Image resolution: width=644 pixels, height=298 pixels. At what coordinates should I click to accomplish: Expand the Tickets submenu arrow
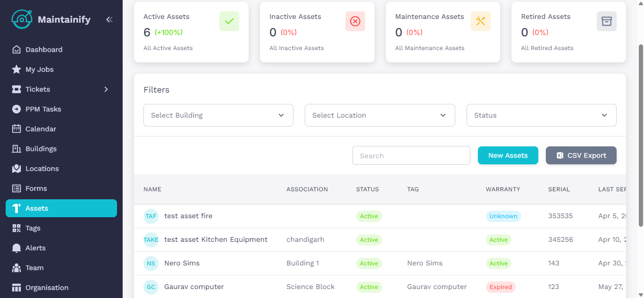click(x=106, y=89)
